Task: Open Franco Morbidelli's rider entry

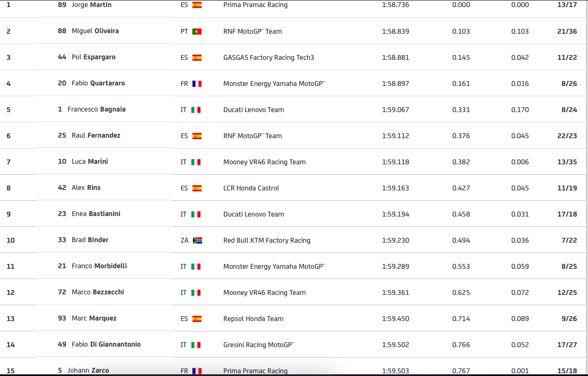Action: tap(99, 266)
